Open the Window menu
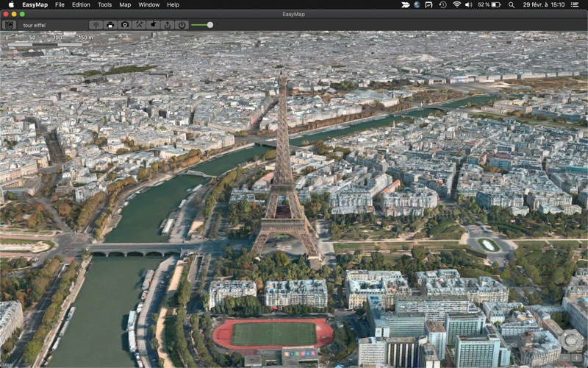The width and height of the screenshot is (588, 368). [148, 4]
